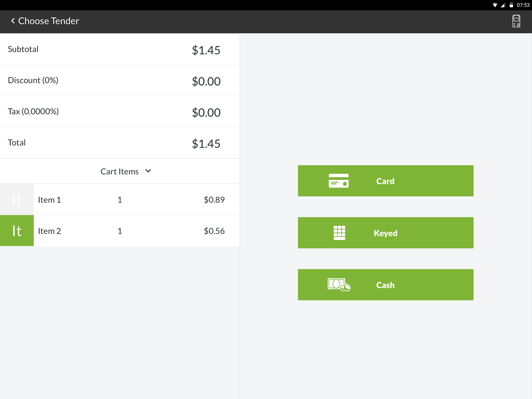532x399 pixels.
Task: Click the Total amount $1.45
Action: [206, 144]
